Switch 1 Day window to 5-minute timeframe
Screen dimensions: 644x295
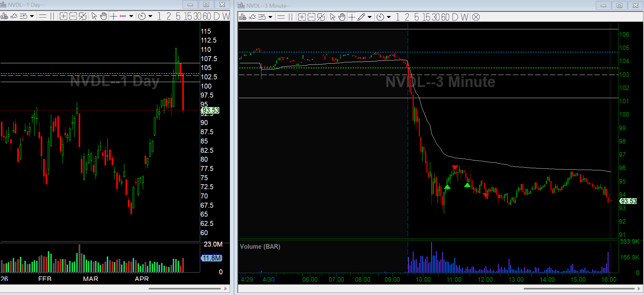pyautogui.click(x=178, y=16)
